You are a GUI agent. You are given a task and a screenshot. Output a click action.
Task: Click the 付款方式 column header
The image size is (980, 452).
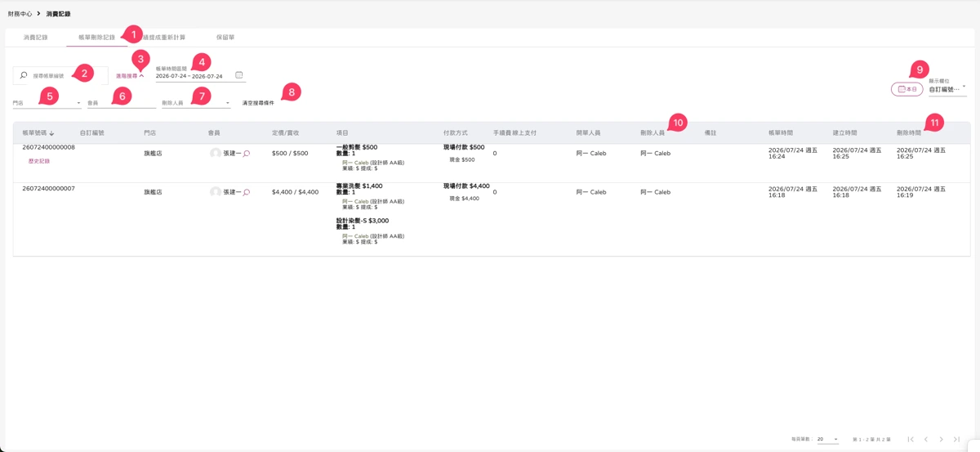pyautogui.click(x=456, y=132)
